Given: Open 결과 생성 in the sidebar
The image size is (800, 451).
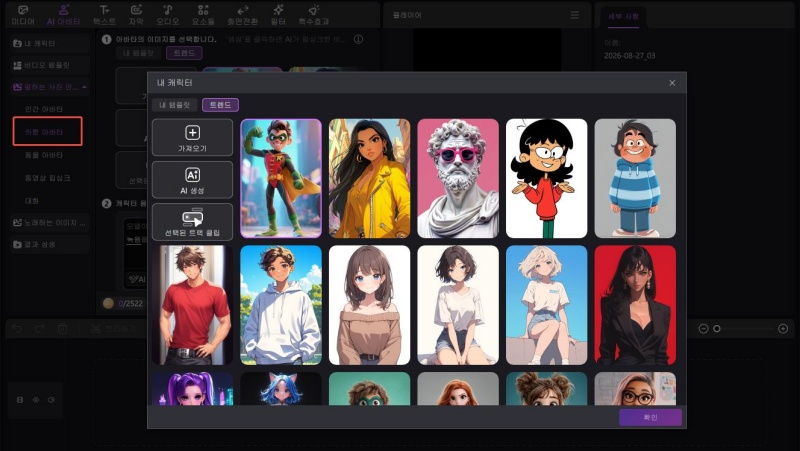Looking at the screenshot, I should 49,244.
